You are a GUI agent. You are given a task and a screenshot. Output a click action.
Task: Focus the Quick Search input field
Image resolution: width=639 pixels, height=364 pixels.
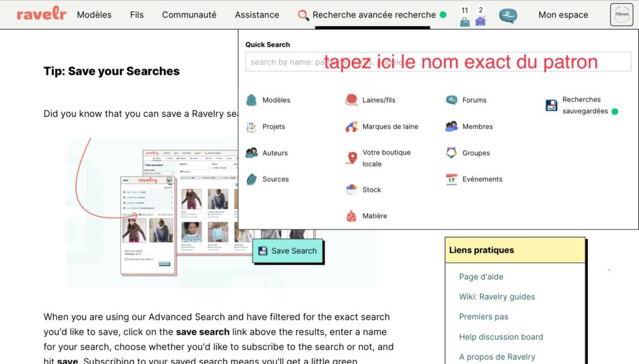pos(438,62)
